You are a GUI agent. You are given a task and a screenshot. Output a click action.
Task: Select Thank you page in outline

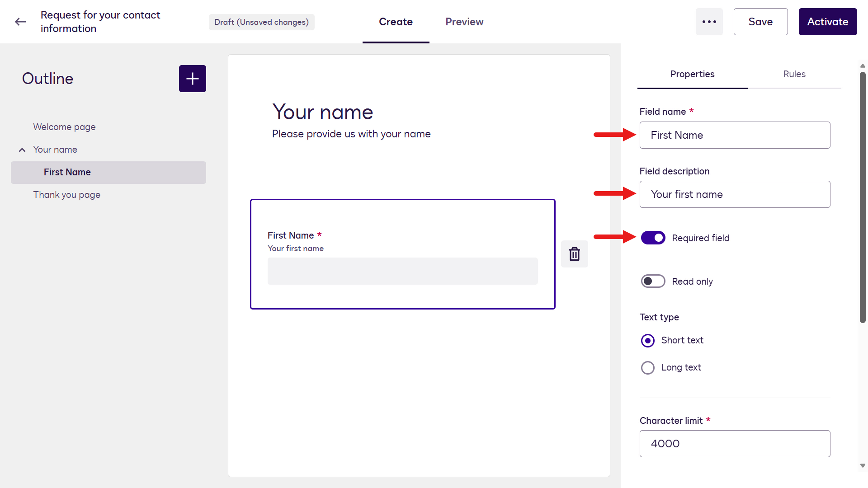(x=66, y=195)
